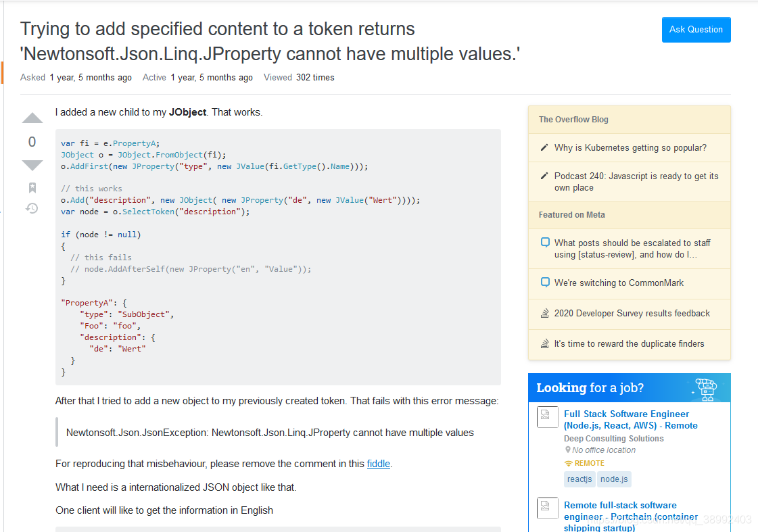The height and width of the screenshot is (532, 758).
Task: Click the icon beside the duplicate finders entry
Action: coord(545,344)
